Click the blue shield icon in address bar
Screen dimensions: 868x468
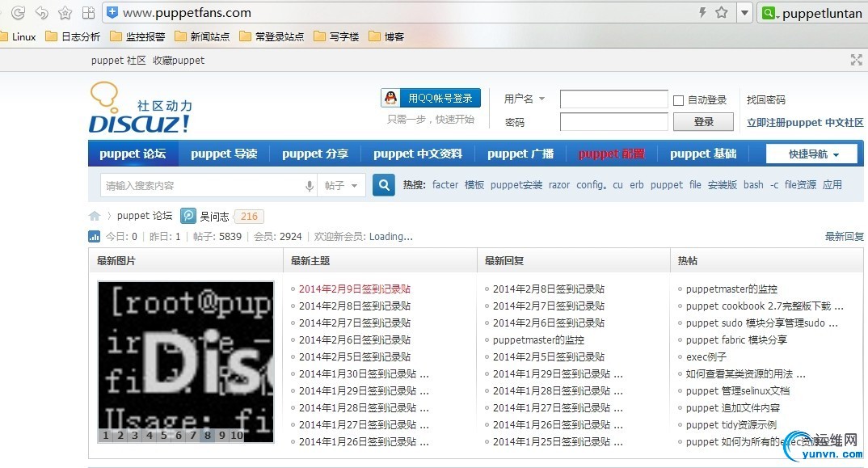coord(112,12)
